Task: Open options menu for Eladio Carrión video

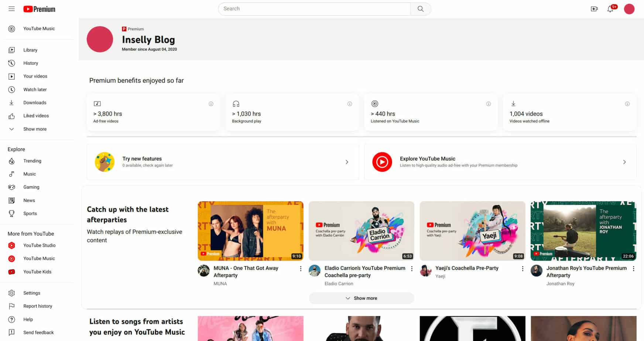Action: [x=412, y=269]
